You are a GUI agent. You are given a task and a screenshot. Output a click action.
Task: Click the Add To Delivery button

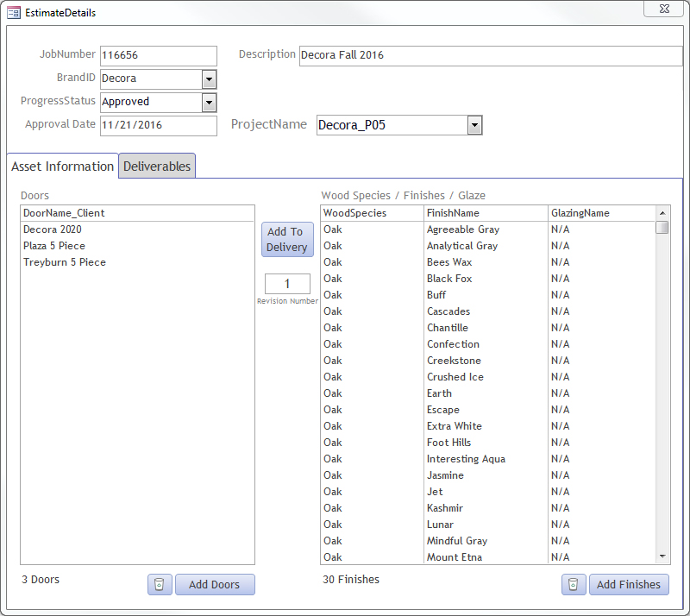287,240
